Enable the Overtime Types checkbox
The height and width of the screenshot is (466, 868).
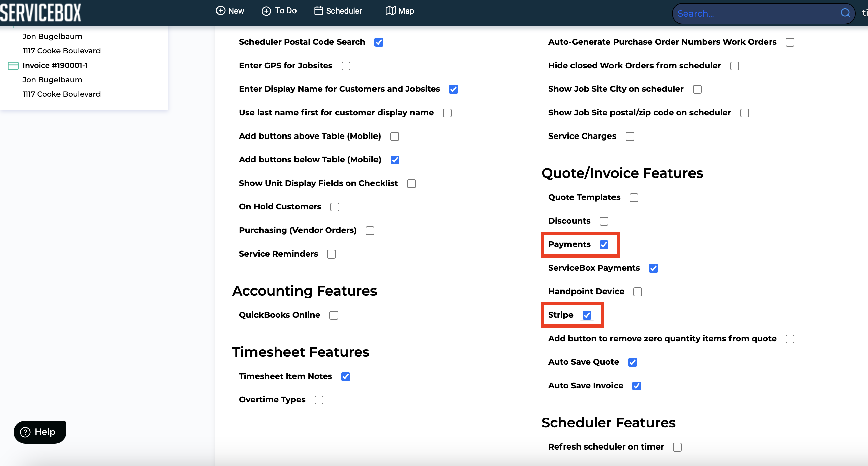click(x=319, y=400)
